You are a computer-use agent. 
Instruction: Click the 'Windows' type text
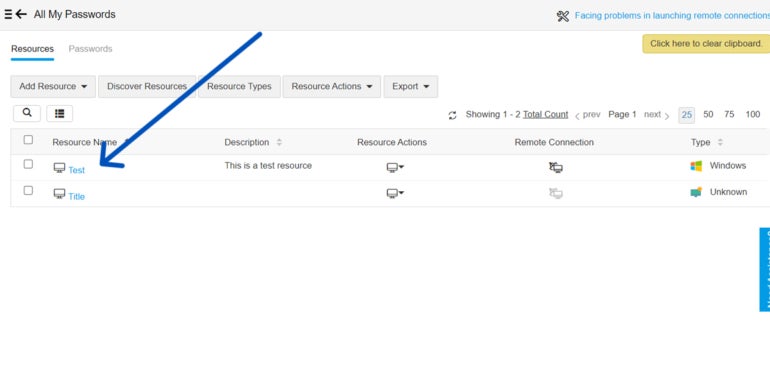[728, 166]
